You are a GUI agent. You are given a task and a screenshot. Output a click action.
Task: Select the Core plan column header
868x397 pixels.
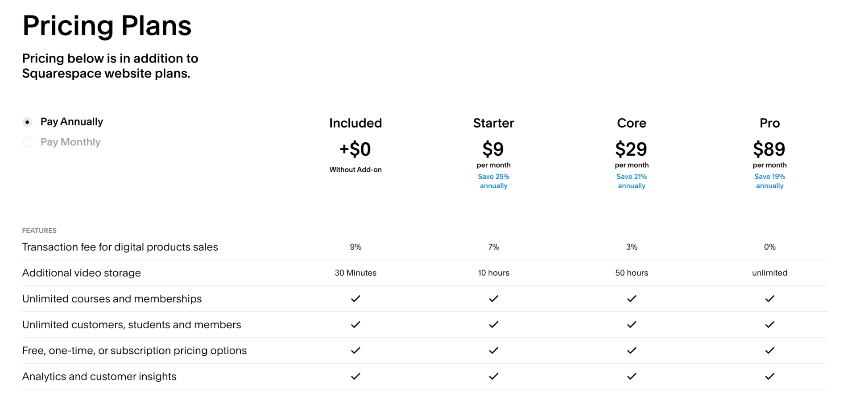(x=632, y=123)
